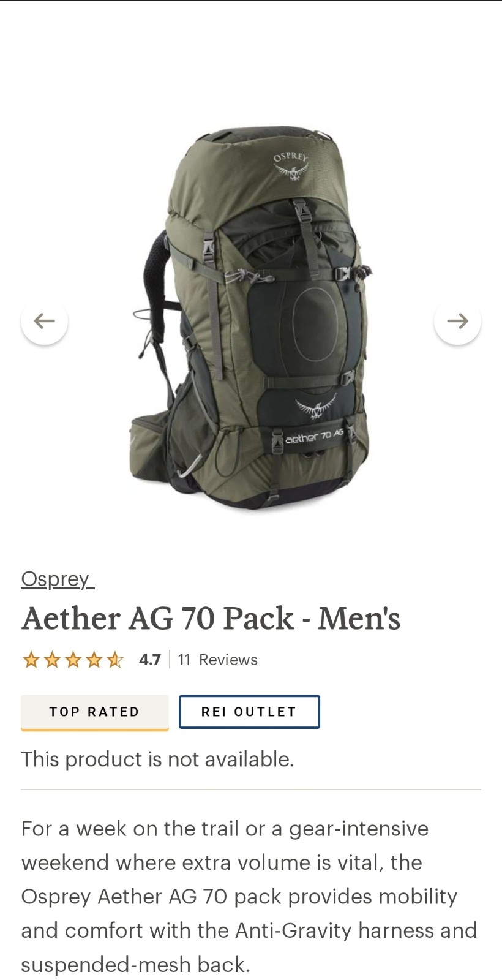The width and height of the screenshot is (502, 980).
Task: Click the 4.7 rating score
Action: [150, 660]
